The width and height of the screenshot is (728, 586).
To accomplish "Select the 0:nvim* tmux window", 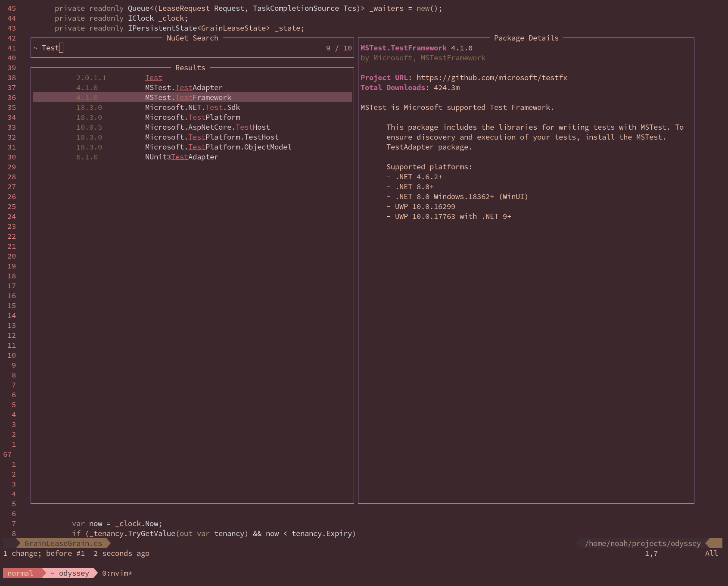I will (117, 573).
